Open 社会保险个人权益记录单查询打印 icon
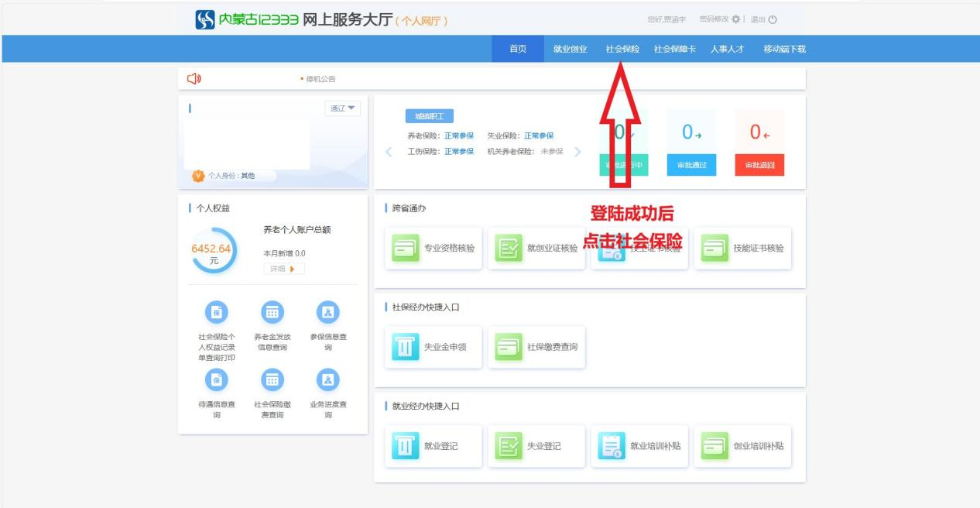The image size is (980, 508). [x=217, y=311]
